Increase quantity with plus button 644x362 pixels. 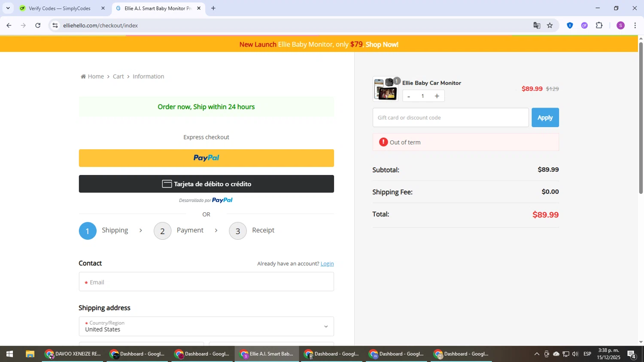pyautogui.click(x=437, y=96)
